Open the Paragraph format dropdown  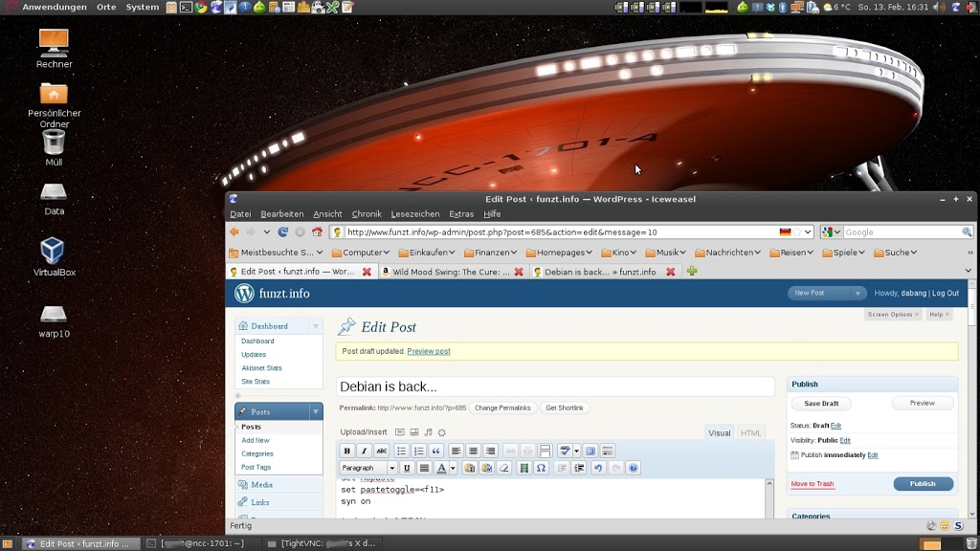point(367,468)
